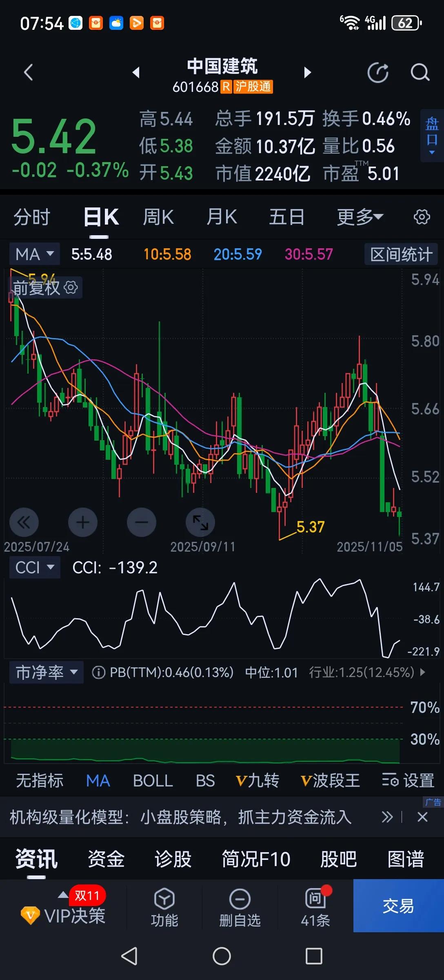Open 更多 chart period dropdown
Screen dimensions: 444x980
click(360, 217)
